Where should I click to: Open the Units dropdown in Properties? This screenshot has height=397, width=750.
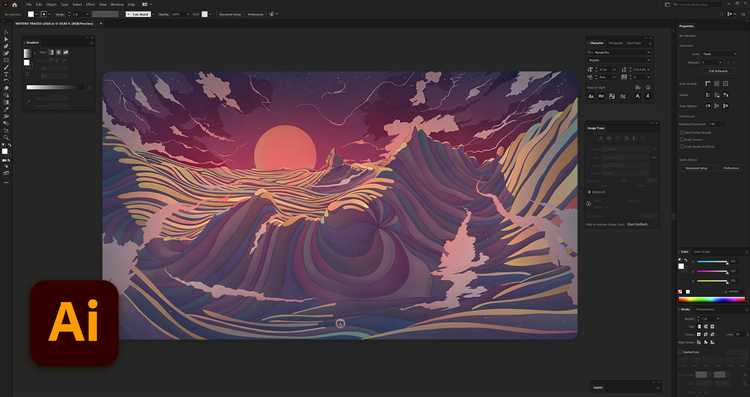[719, 54]
